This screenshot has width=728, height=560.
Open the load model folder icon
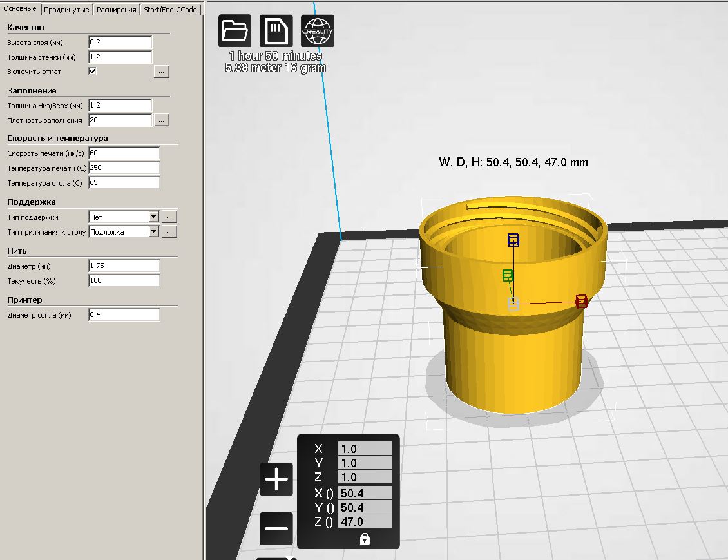click(x=235, y=31)
